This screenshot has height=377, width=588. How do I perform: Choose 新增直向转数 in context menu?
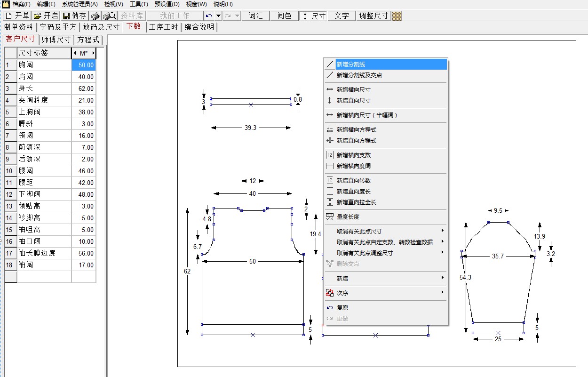(x=386, y=180)
